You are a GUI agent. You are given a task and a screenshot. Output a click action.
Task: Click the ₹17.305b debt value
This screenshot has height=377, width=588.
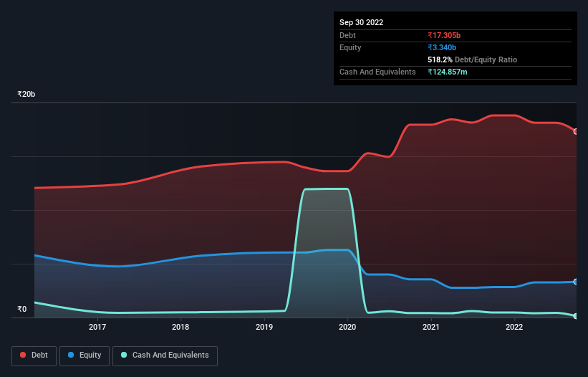(x=444, y=35)
